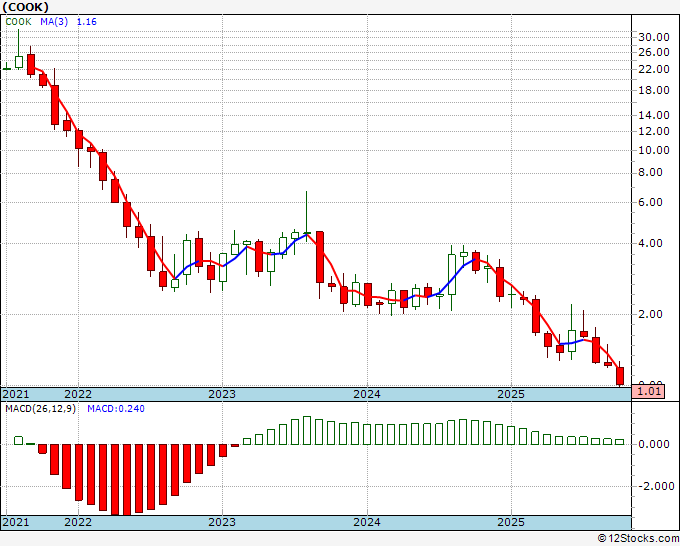Click the 22.00 price axis label
680x546 pixels.
pyautogui.click(x=654, y=69)
